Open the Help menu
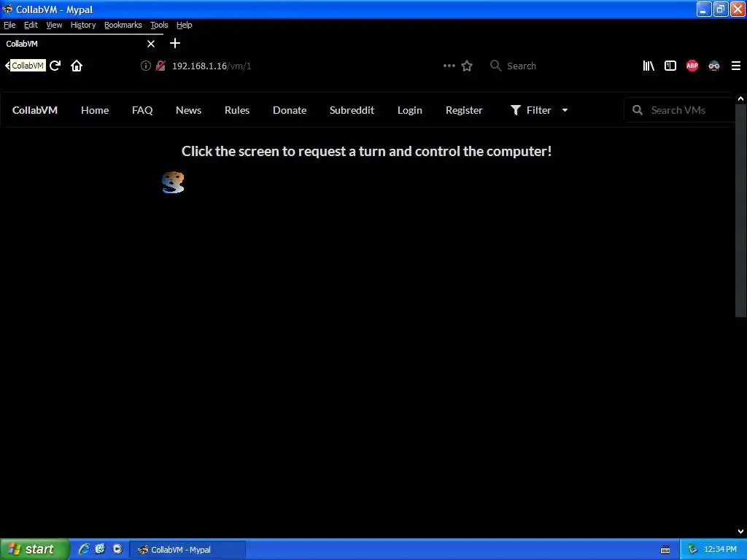Image resolution: width=747 pixels, height=560 pixels. click(185, 25)
